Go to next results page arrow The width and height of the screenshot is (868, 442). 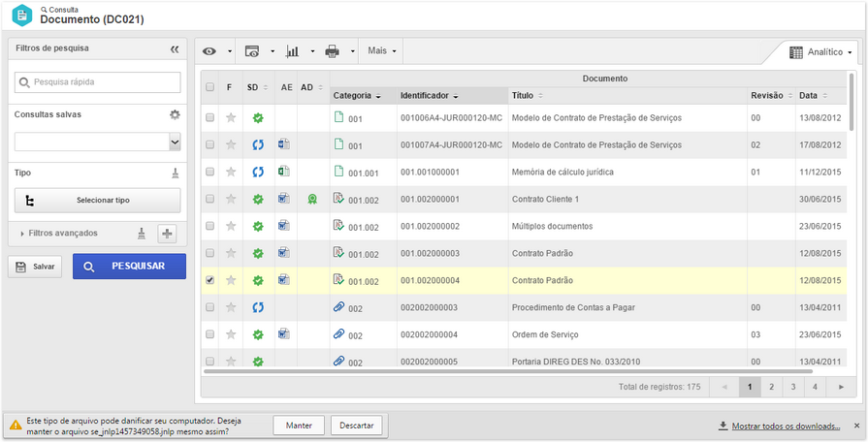[x=841, y=387]
